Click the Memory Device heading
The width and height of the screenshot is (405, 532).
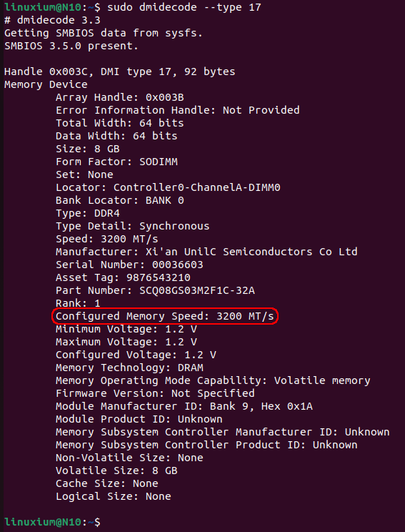tap(46, 84)
